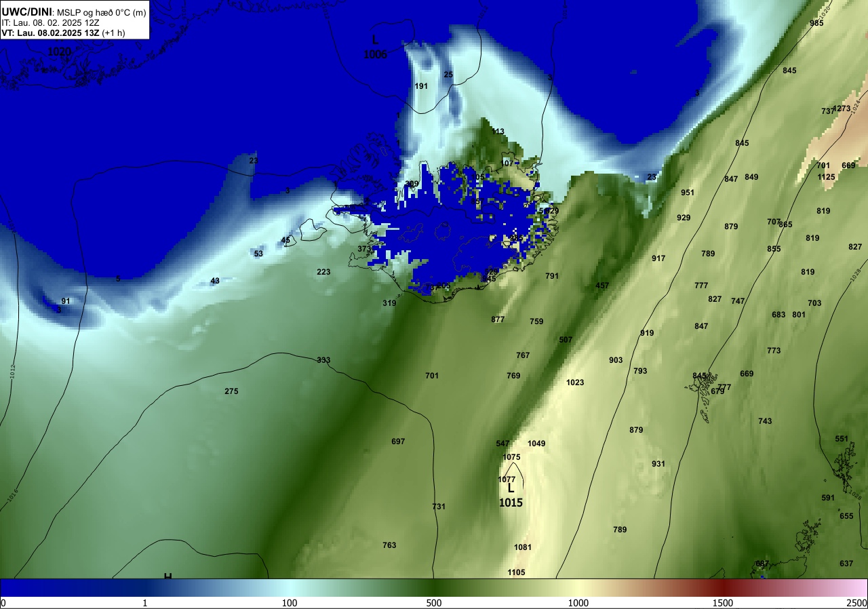This screenshot has height=609, width=868.
Task: Click the 951 height value
Action: coord(688,193)
